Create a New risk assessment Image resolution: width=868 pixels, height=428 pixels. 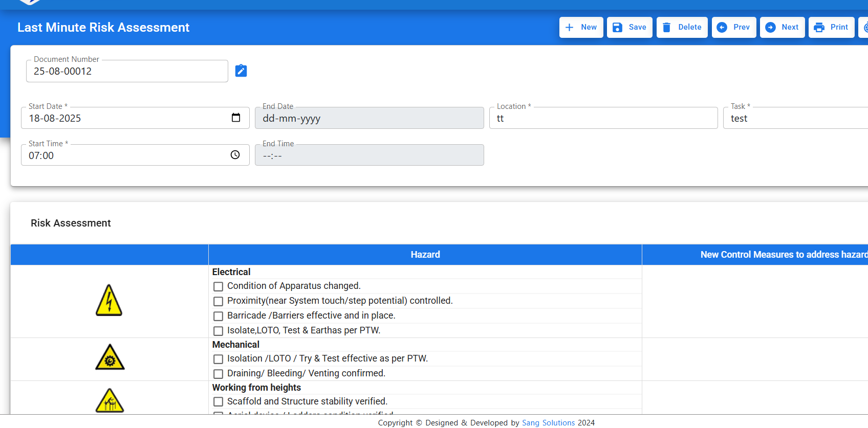point(581,27)
